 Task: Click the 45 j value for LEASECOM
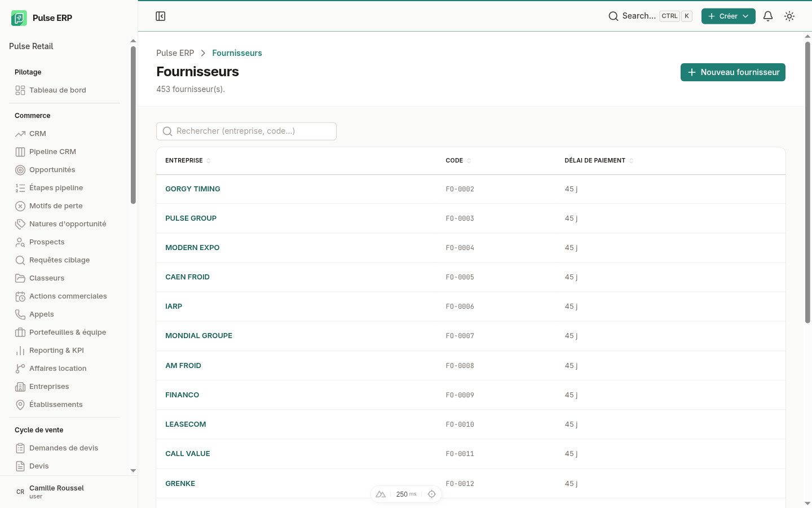[x=571, y=424]
